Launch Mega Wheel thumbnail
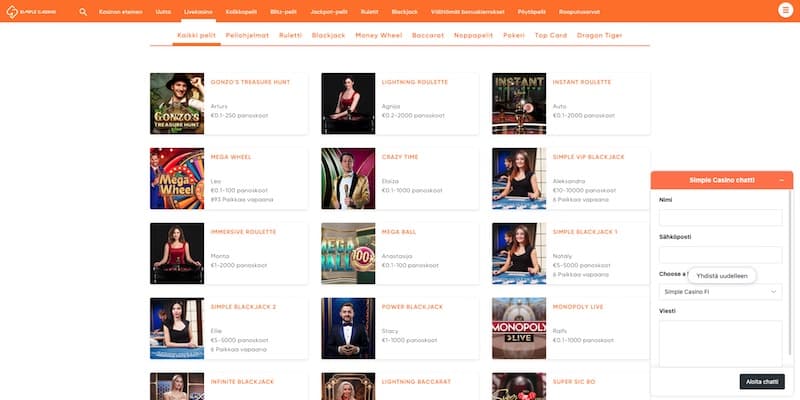This screenshot has height=400, width=800. (x=177, y=179)
